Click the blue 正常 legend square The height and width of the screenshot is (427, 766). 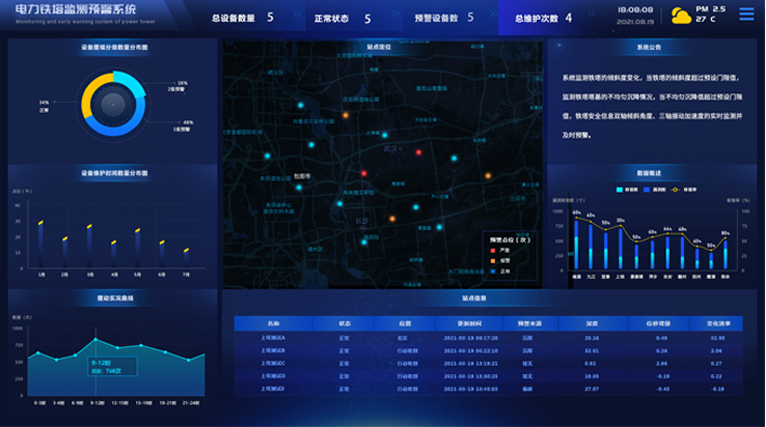click(x=492, y=270)
